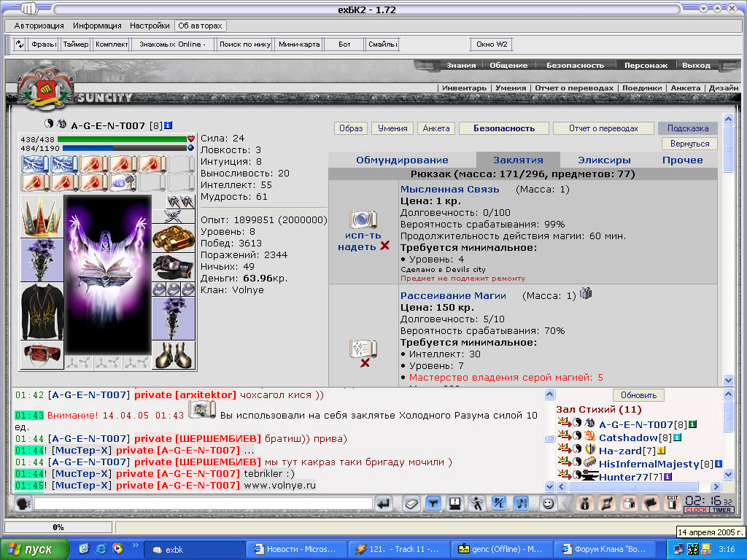This screenshot has width=747, height=560.
Task: Click the golden bracers equipment slot
Action: tap(174, 238)
